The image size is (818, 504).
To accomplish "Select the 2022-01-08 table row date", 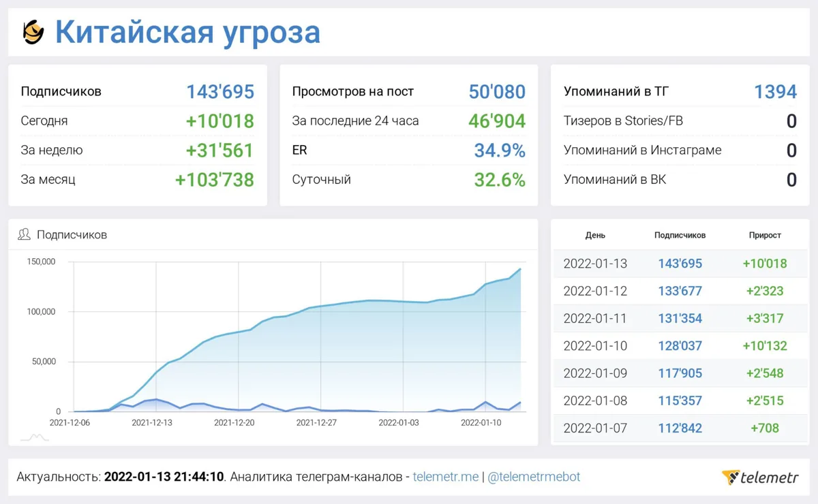I will pos(595,400).
